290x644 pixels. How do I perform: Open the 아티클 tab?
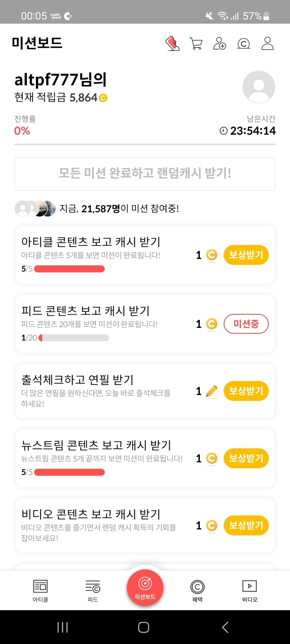pyautogui.click(x=40, y=591)
